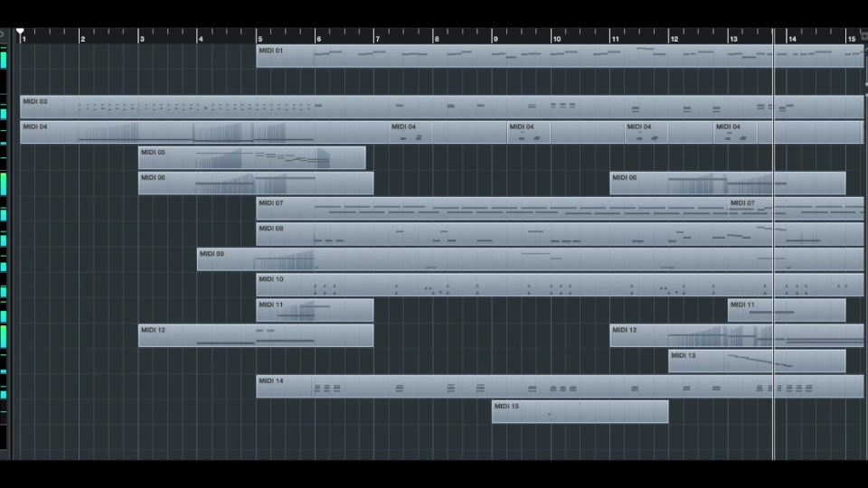Select the first MIDI 04 clip starting at bar 1
Image resolution: width=868 pixels, height=488 pixels.
205,132
